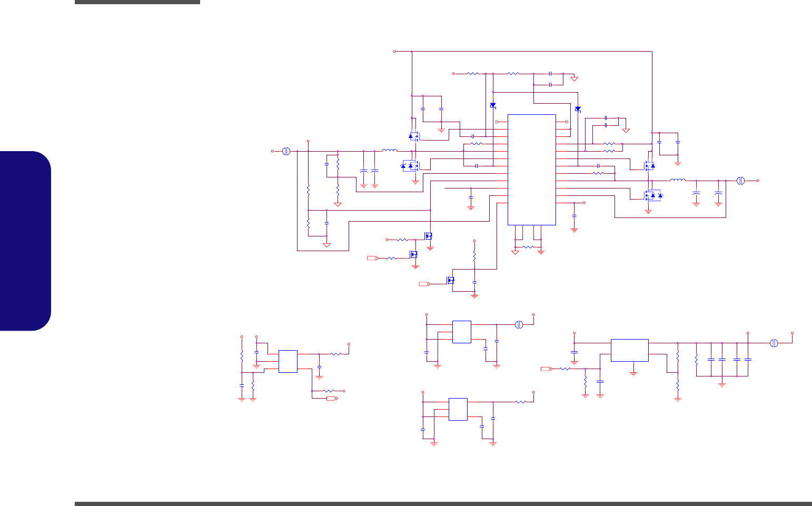812x506 pixels.
Task: Click the inductor right of the large IC
Action: click(x=678, y=181)
